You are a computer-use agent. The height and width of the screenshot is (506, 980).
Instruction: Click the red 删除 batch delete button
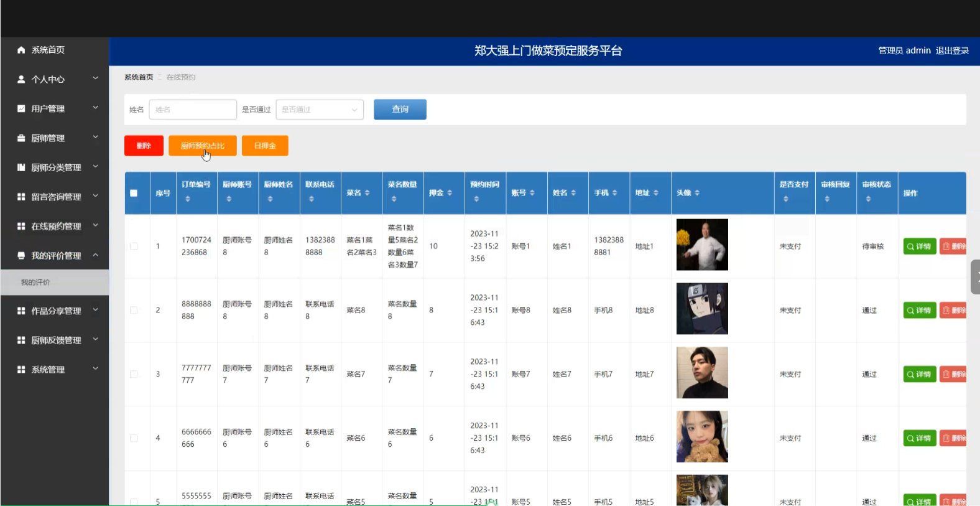[144, 146]
